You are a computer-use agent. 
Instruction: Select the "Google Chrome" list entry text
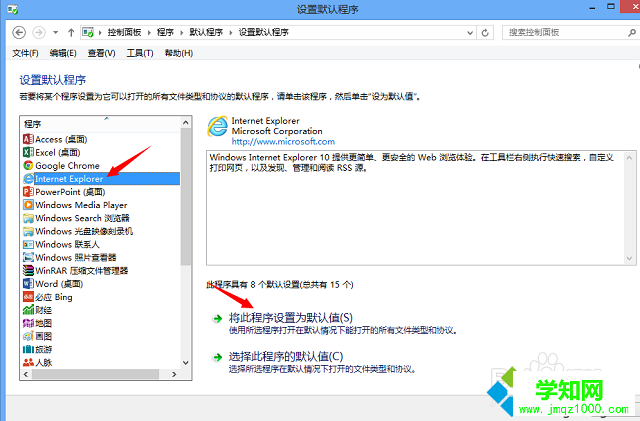[x=67, y=165]
